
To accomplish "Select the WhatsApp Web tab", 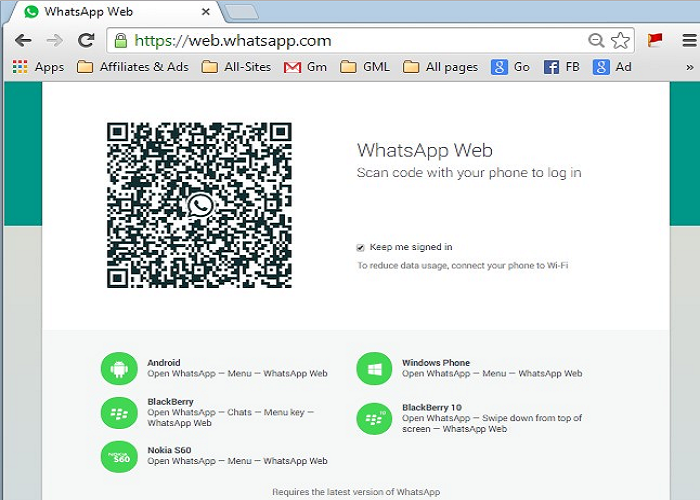I will pyautogui.click(x=116, y=12).
